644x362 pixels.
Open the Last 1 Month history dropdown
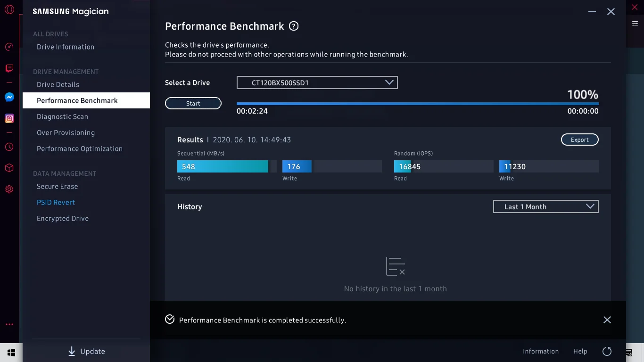tap(545, 206)
